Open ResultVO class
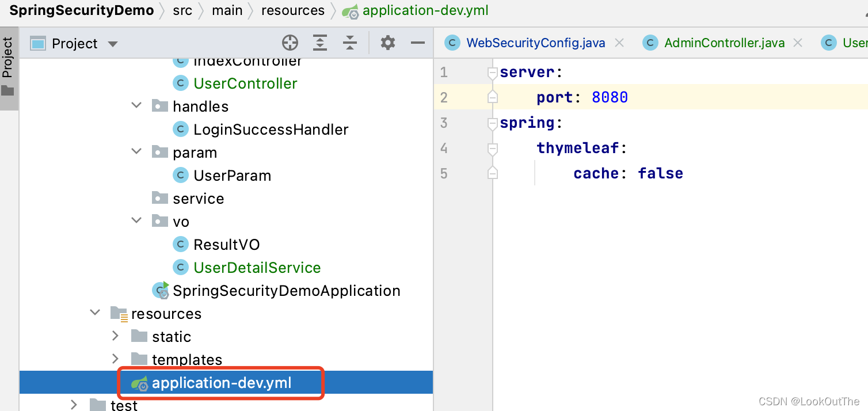This screenshot has height=411, width=868. (x=226, y=245)
